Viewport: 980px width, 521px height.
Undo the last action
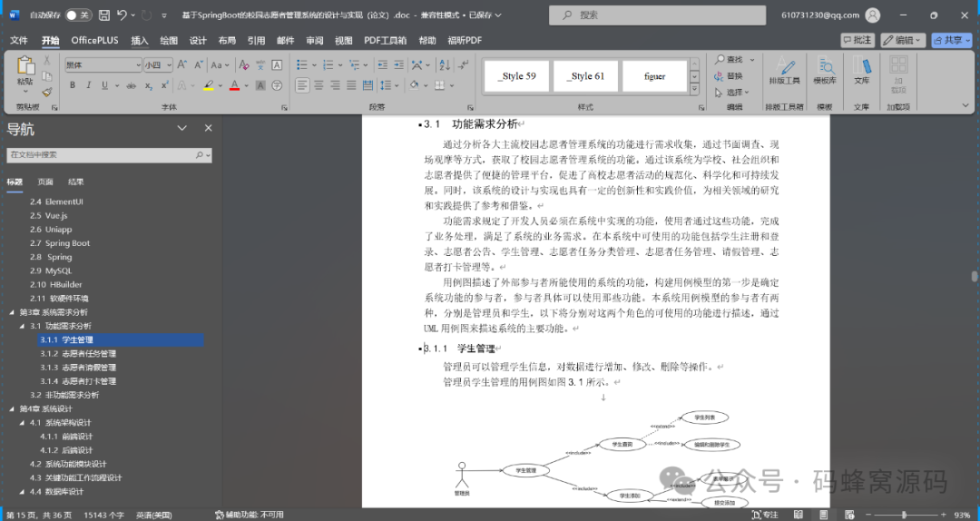[122, 15]
